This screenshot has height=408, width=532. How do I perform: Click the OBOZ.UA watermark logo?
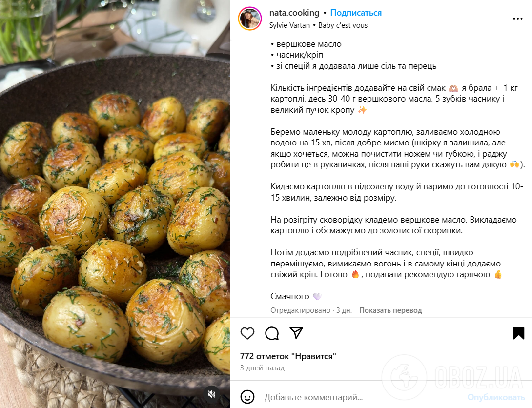coord(453,377)
